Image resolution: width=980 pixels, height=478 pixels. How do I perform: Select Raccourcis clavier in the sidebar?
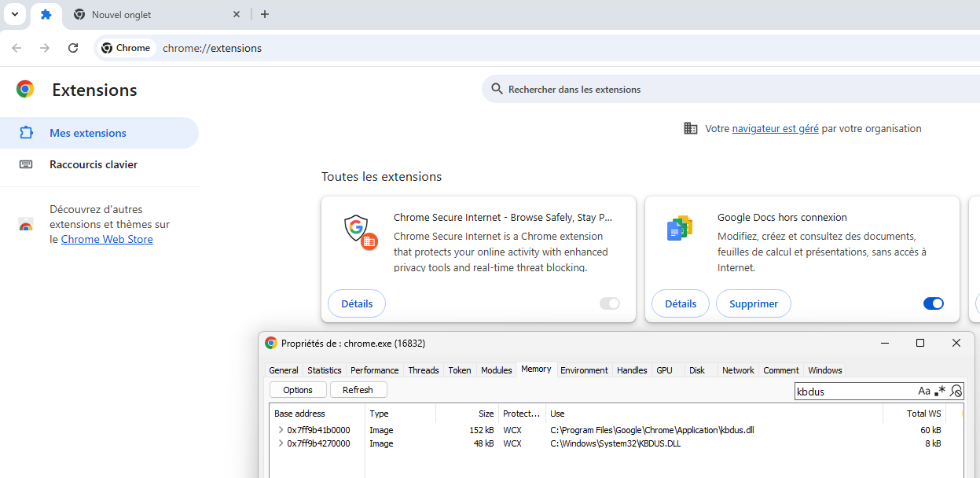coord(93,164)
